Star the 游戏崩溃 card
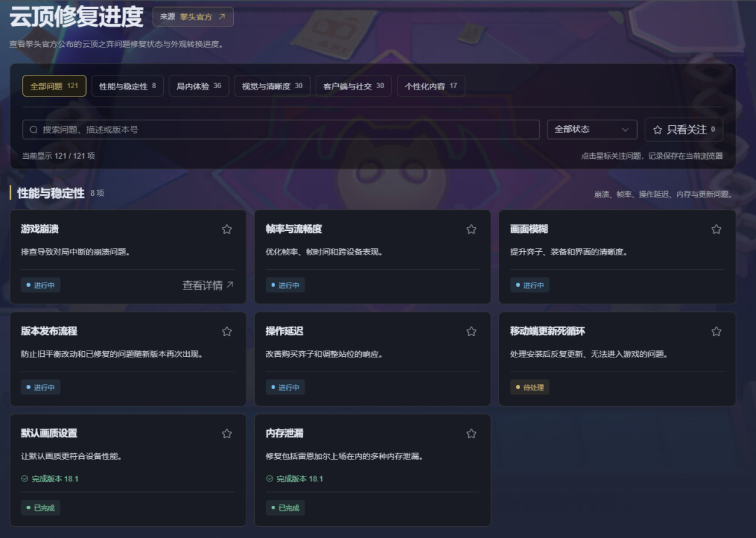 click(x=227, y=229)
